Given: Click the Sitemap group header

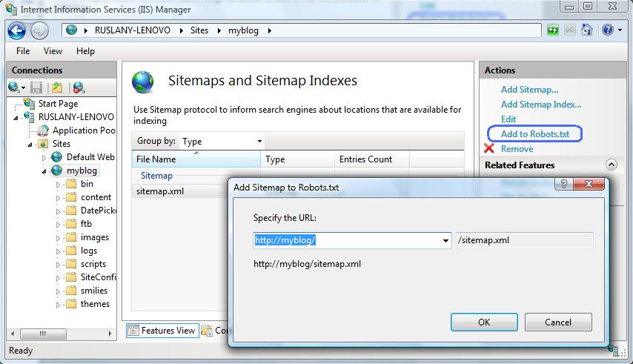Looking at the screenshot, I should (156, 176).
